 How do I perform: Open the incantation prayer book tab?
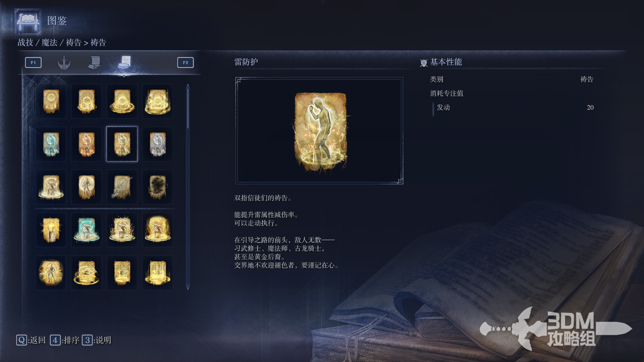[125, 62]
